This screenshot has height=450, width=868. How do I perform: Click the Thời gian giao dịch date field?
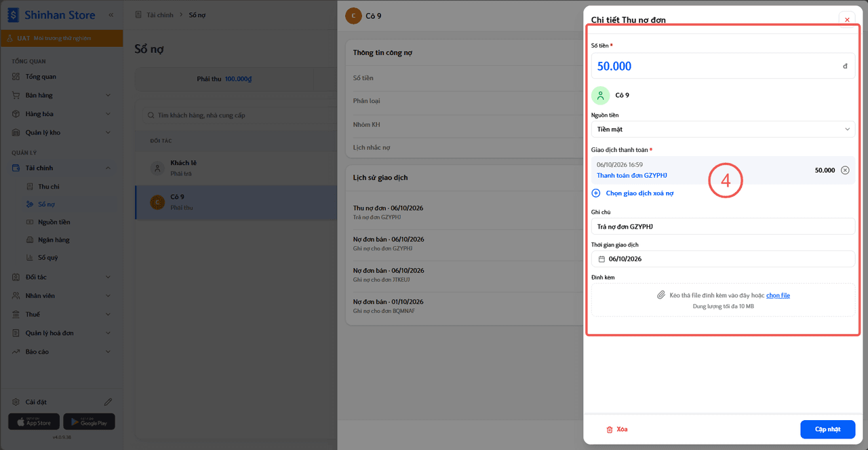tap(723, 259)
